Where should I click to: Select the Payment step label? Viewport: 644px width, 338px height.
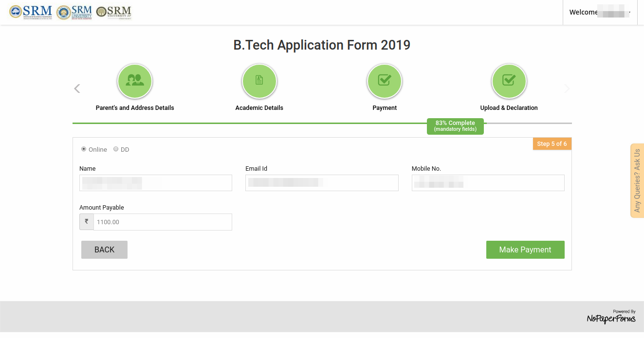click(x=385, y=107)
